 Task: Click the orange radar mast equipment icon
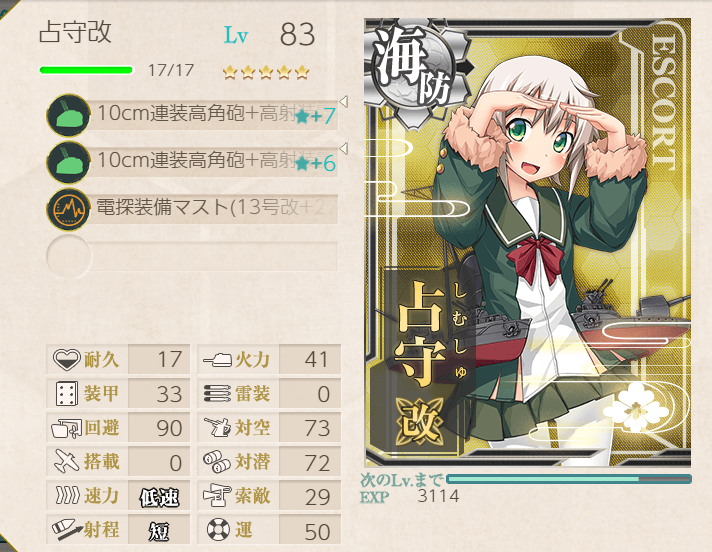point(69,209)
